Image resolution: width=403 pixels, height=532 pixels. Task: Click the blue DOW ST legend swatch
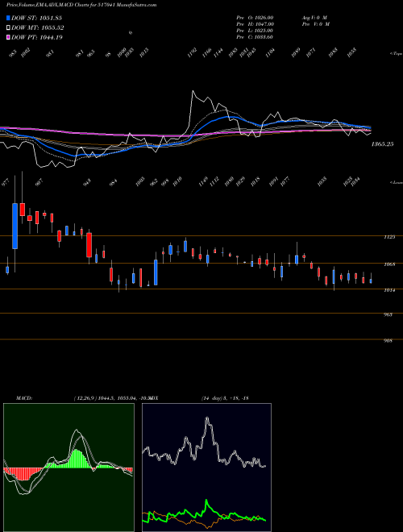pyautogui.click(x=9, y=18)
